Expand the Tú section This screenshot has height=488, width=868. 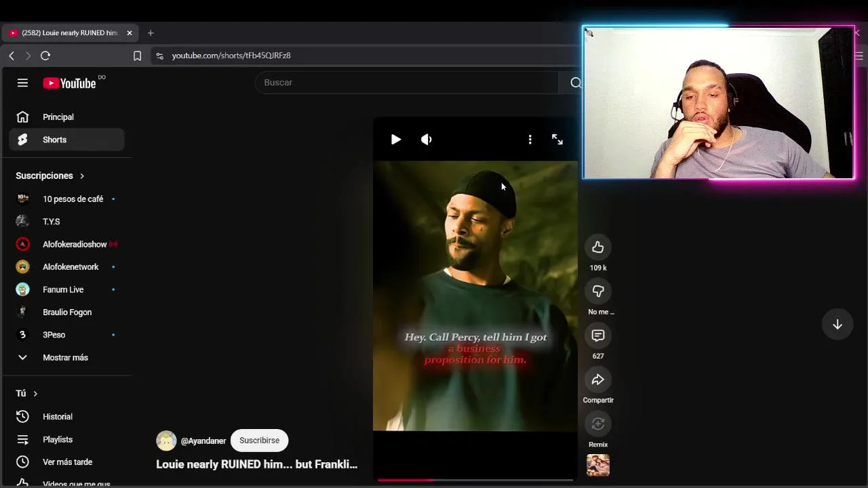[27, 393]
